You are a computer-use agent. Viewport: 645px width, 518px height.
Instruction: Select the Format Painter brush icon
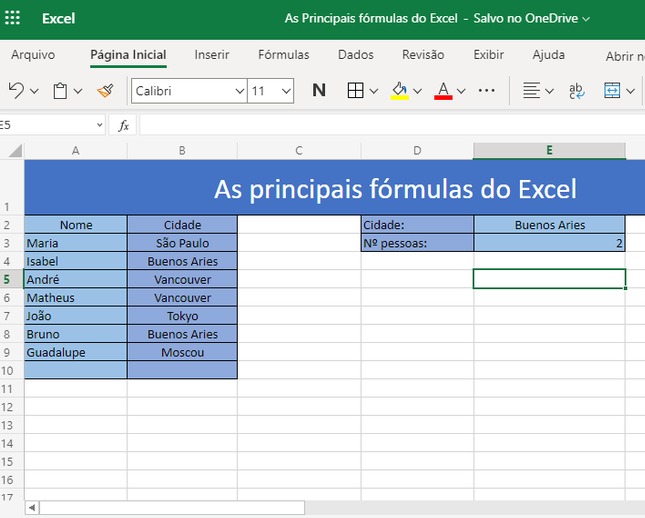pos(106,90)
